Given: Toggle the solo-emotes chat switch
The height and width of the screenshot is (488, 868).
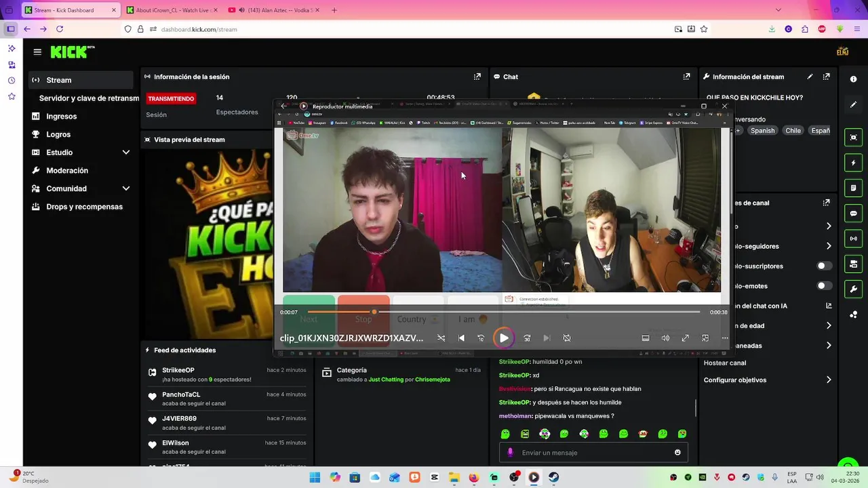Looking at the screenshot, I should point(824,285).
